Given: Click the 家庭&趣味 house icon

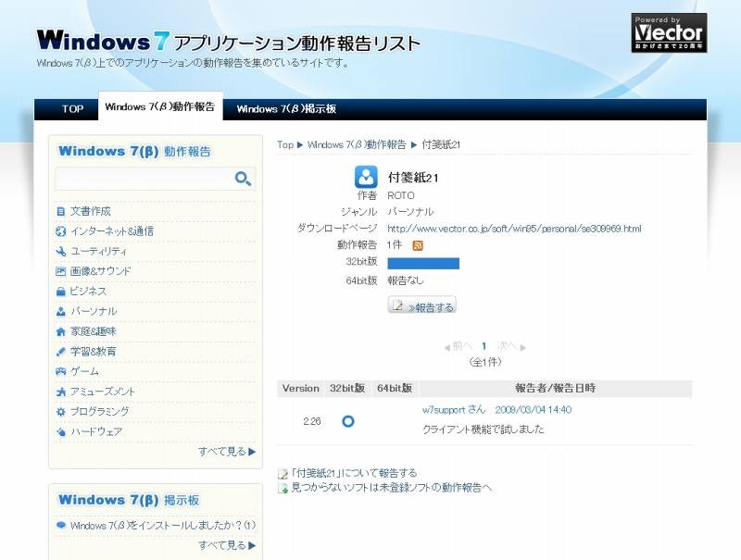Looking at the screenshot, I should tap(60, 331).
